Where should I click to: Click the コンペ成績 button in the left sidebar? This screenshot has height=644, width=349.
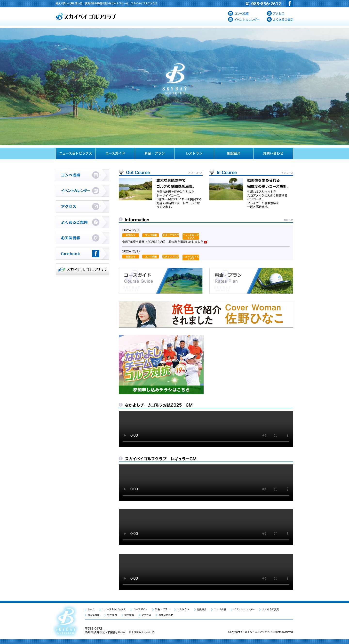pyautogui.click(x=82, y=175)
